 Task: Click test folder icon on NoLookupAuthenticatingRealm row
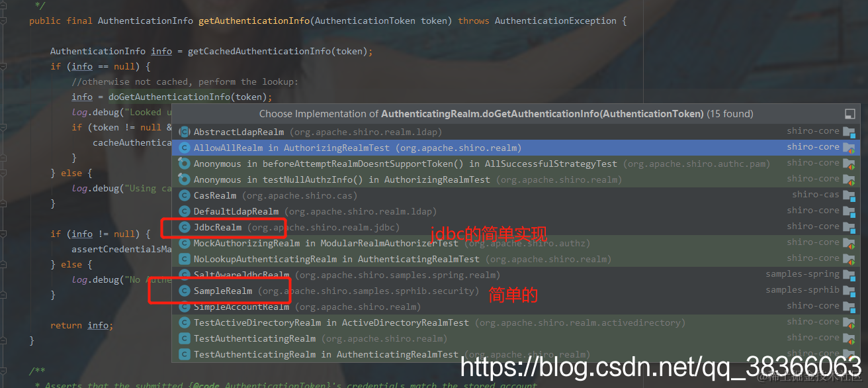(849, 259)
